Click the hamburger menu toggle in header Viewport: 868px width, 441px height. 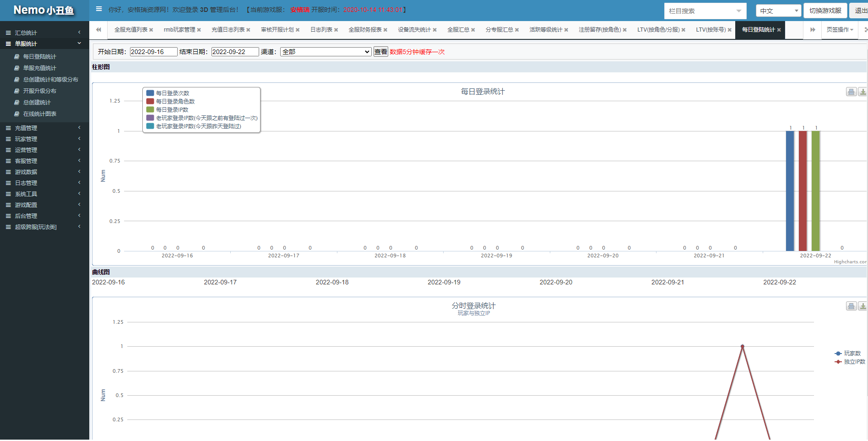coord(99,9)
